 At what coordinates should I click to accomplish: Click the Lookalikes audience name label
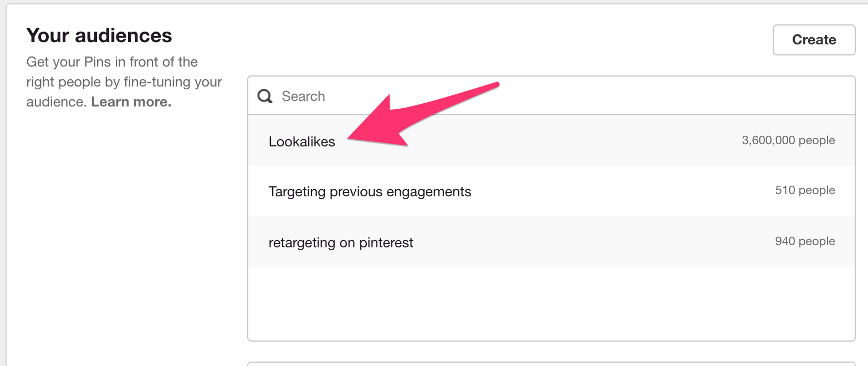click(302, 141)
